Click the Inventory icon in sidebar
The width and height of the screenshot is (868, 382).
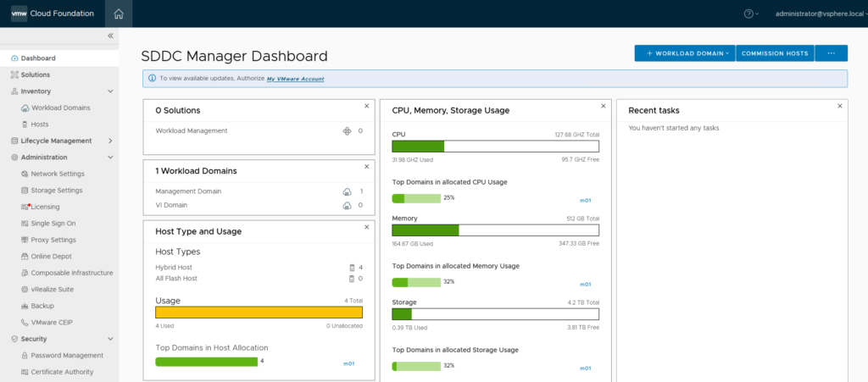pyautogui.click(x=15, y=91)
